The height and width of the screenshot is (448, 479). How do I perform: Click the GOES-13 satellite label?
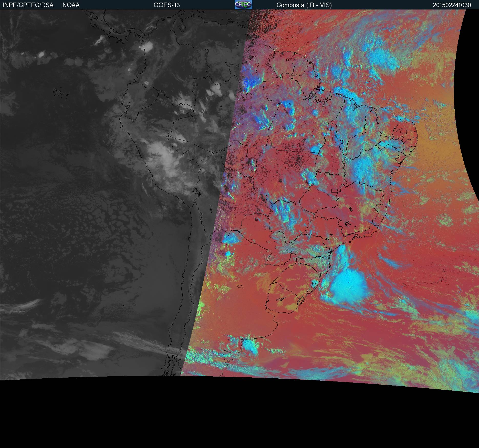point(166,5)
